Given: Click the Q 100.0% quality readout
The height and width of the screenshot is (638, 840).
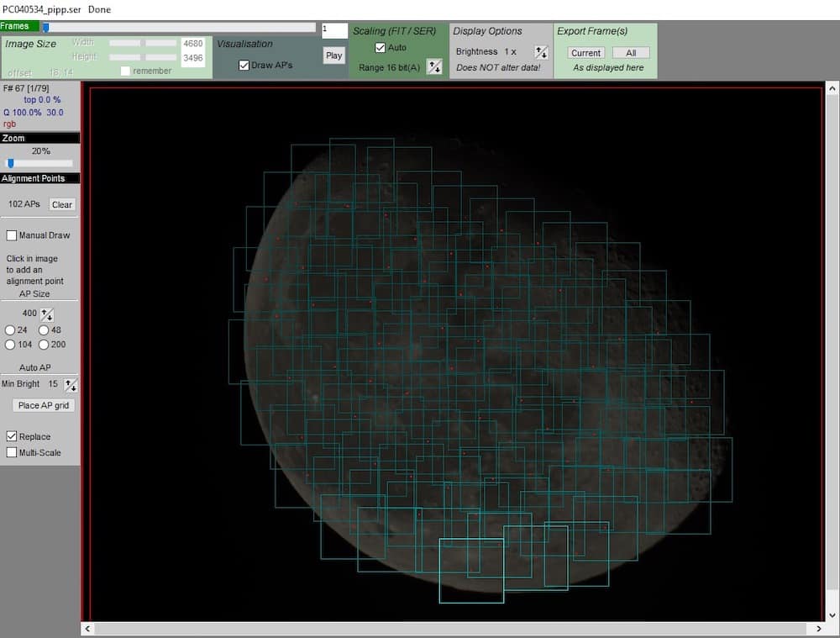Looking at the screenshot, I should click(x=34, y=113).
